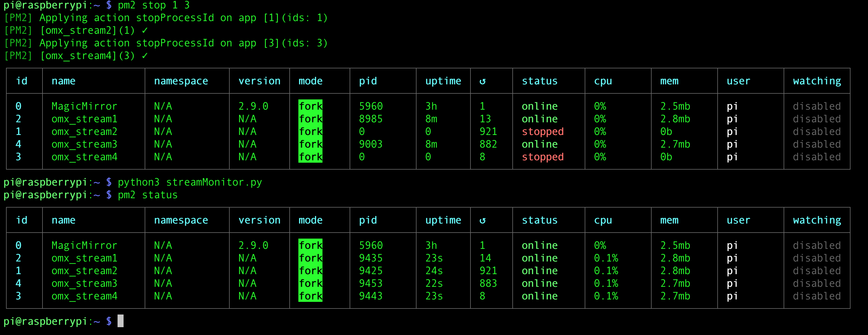
Task: Click the terminal cursor block at bottom prompt
Action: point(120,321)
